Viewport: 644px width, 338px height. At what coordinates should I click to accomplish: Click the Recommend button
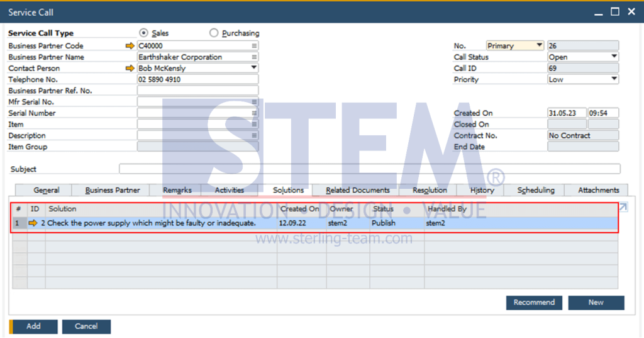pos(534,303)
